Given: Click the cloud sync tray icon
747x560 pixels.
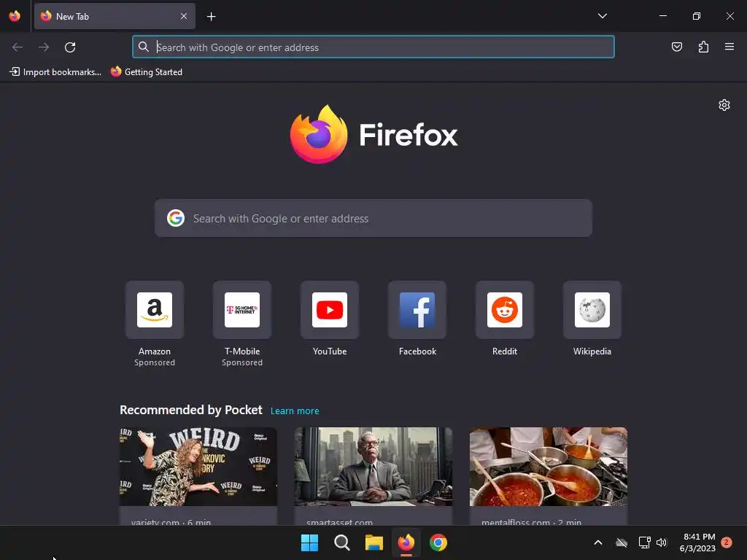Looking at the screenshot, I should tap(622, 542).
